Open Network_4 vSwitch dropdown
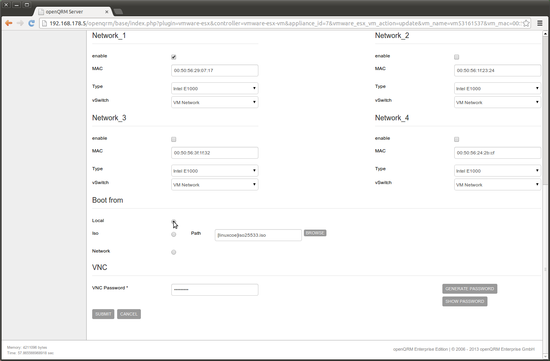550x361 pixels. [x=497, y=185]
